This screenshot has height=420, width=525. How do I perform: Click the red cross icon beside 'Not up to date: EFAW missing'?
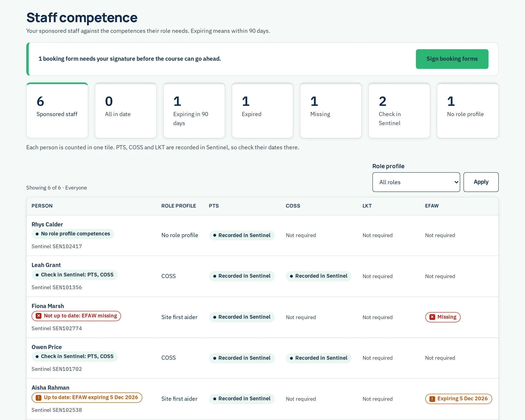coord(39,316)
